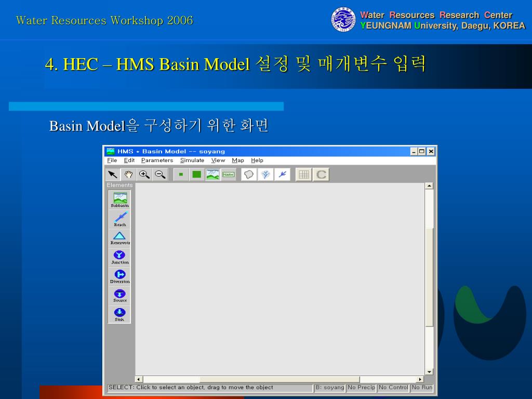This screenshot has height=399, width=532.
Task: Click the SELECT status message text
Action: (191, 387)
